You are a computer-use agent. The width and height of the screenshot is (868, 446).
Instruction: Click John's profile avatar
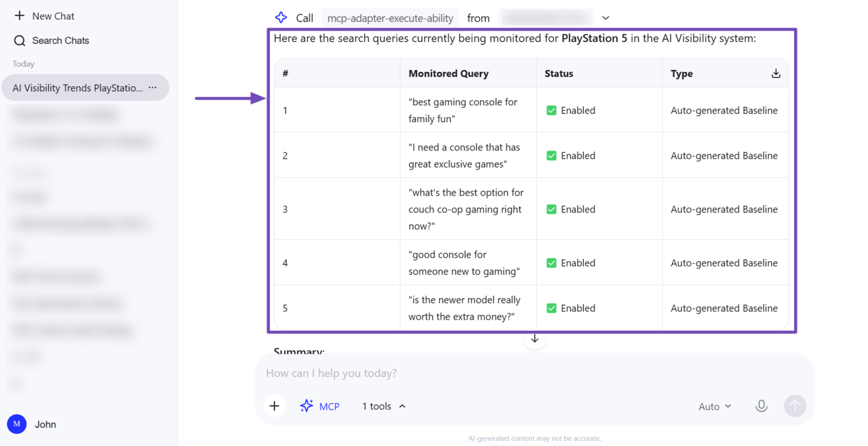tap(17, 424)
